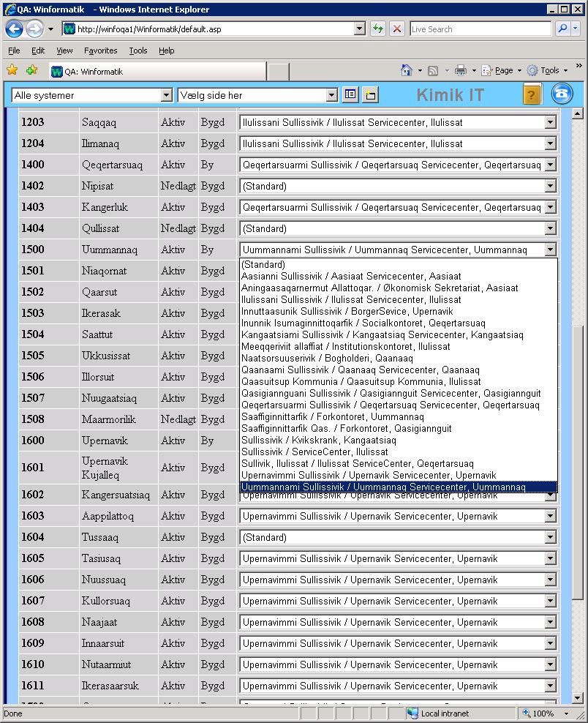Click the Kimik IT logo text

click(x=450, y=95)
